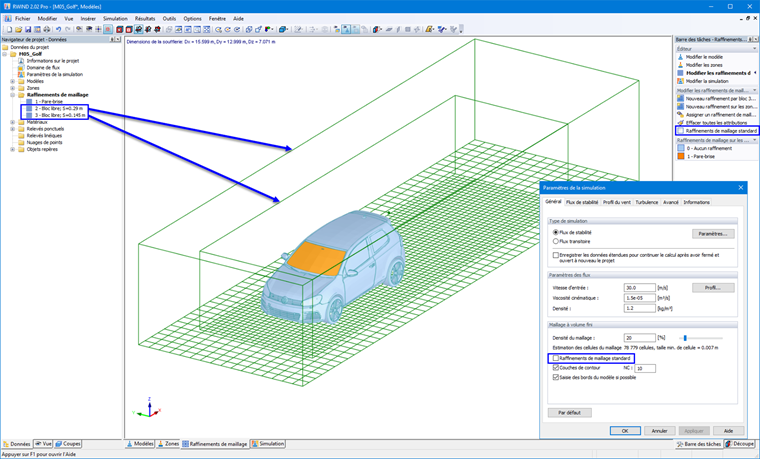Click the Redo arrow toolbar icon
This screenshot has width=760, height=459.
(68, 30)
